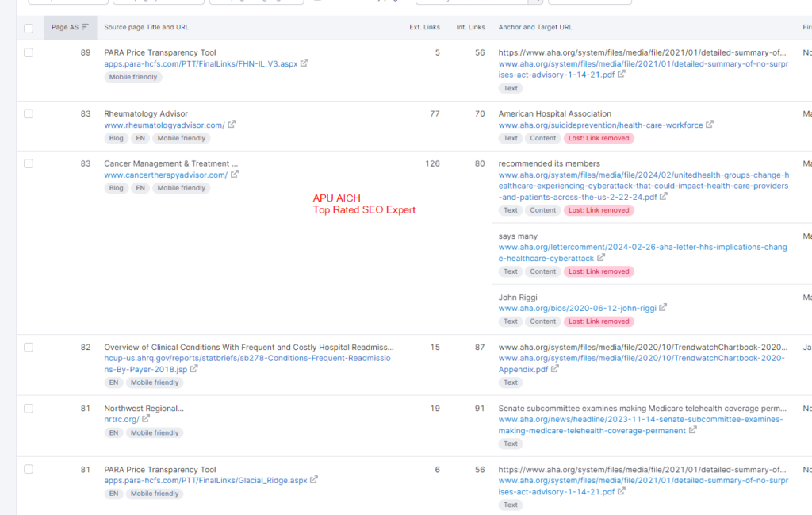
Task: Click external icon after TrendwatchChartbook Appendix.pdf link
Action: click(554, 369)
